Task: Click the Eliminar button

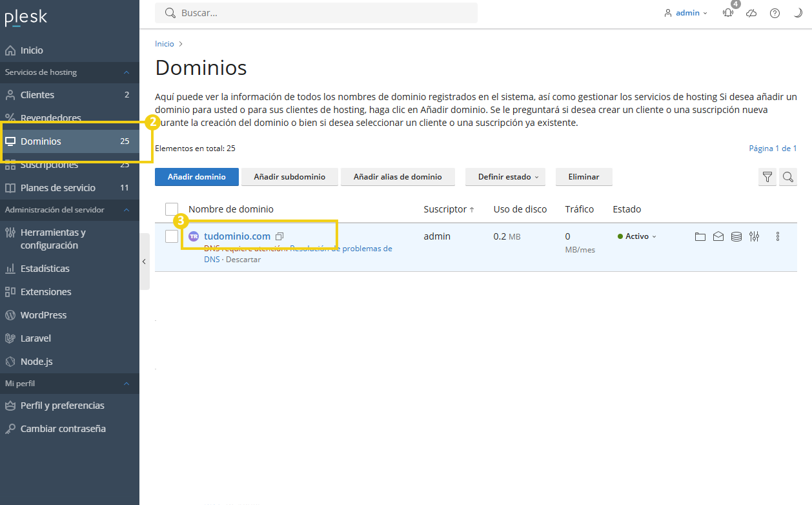Action: (584, 177)
